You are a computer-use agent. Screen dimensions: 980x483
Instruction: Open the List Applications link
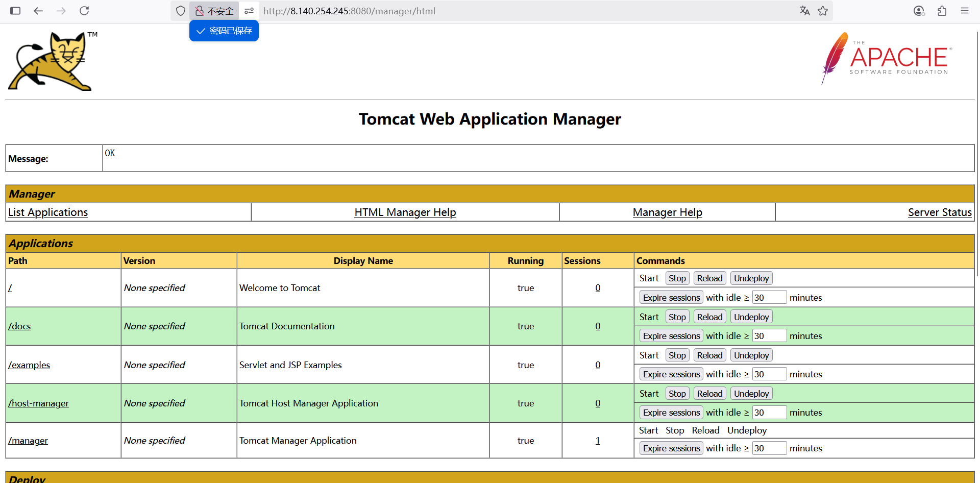pos(48,212)
